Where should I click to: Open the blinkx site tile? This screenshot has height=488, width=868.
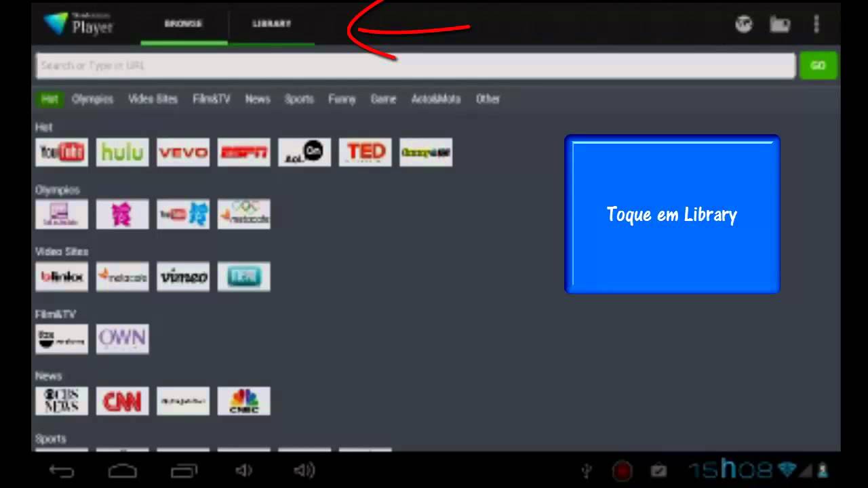pos(62,277)
